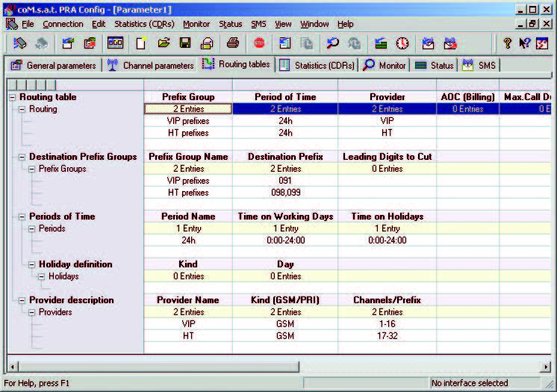Collapse the Provider description node
557x392 pixels.
22,300
